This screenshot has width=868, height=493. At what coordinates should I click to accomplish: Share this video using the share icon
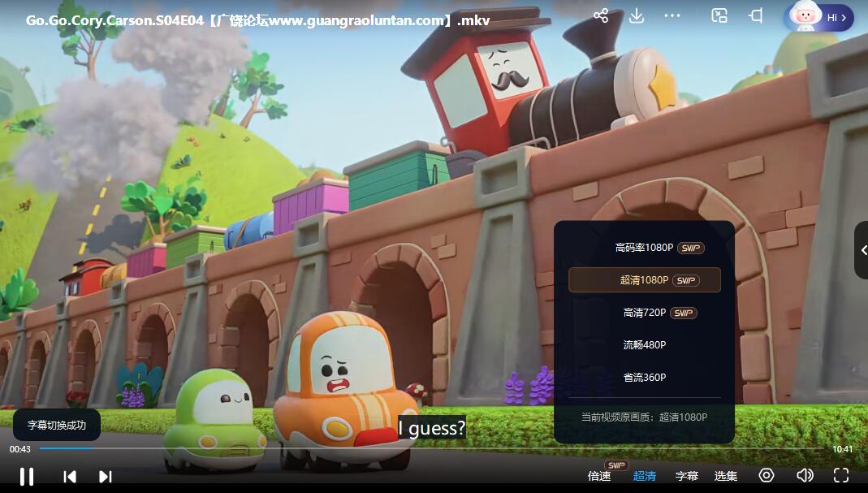click(x=601, y=15)
